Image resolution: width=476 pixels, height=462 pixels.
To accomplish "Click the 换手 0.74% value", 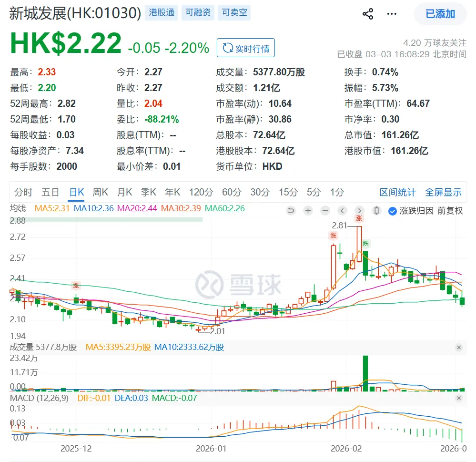I will click(385, 72).
